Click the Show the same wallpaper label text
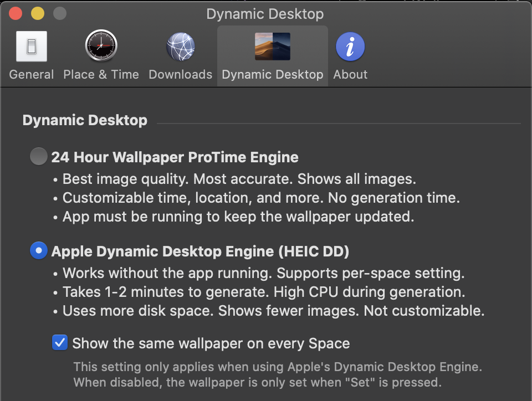The image size is (532, 401). [211, 343]
